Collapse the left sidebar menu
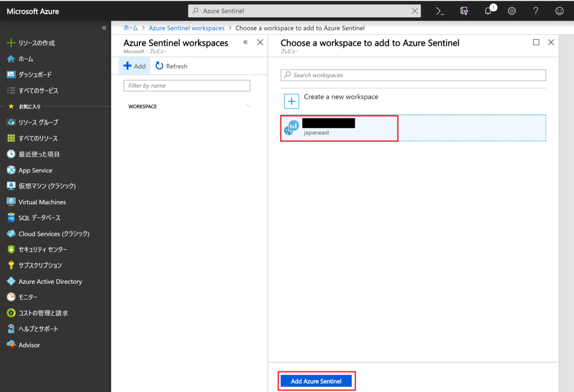 point(104,28)
